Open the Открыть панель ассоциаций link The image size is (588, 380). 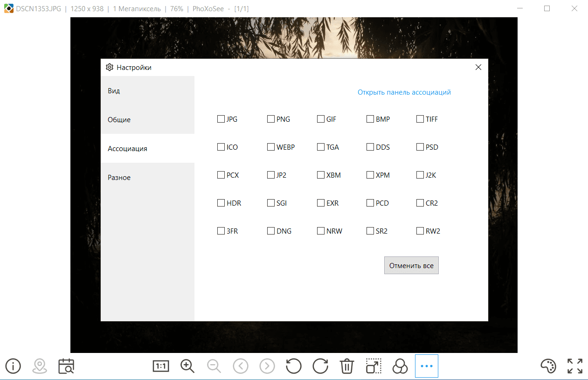pyautogui.click(x=404, y=92)
